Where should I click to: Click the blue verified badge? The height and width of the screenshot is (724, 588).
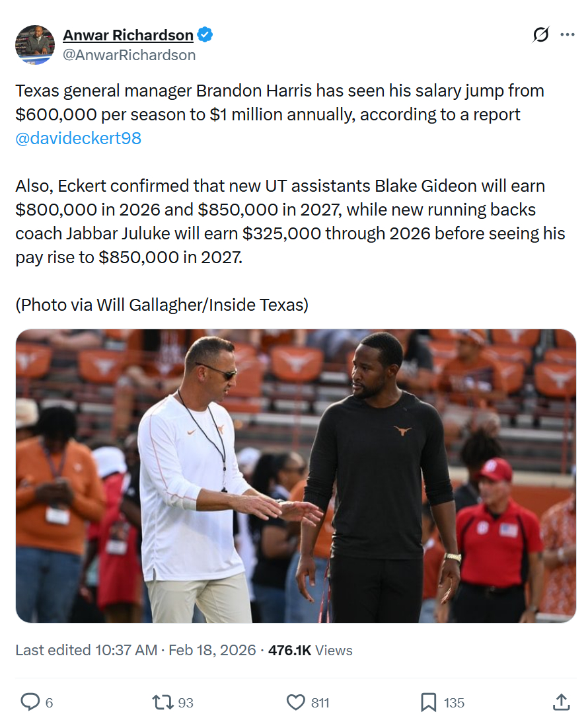[x=205, y=35]
